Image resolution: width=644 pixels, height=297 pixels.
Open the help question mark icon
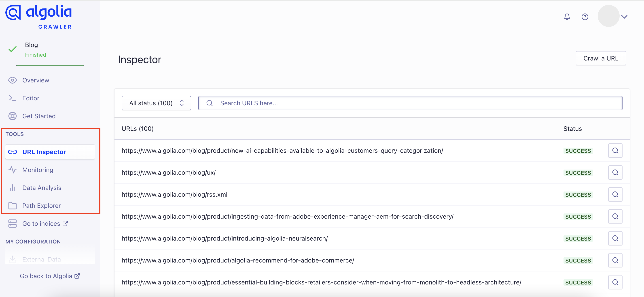[585, 17]
